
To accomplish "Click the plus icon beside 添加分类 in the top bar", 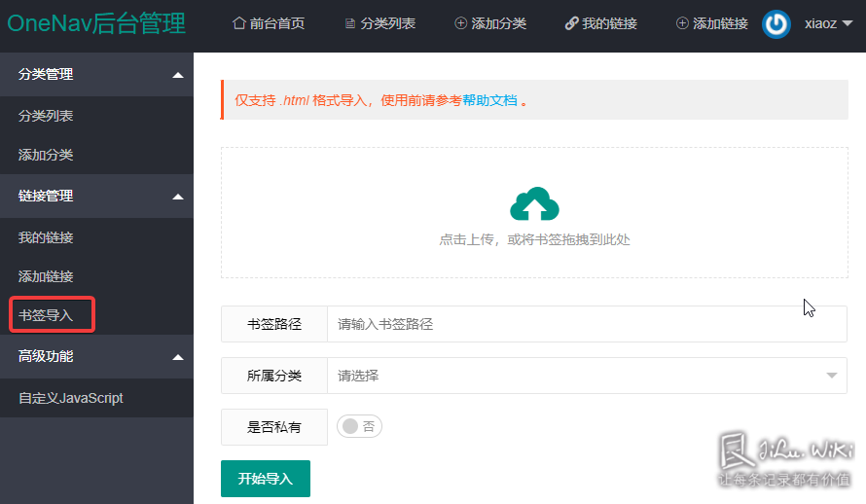I will click(x=460, y=23).
